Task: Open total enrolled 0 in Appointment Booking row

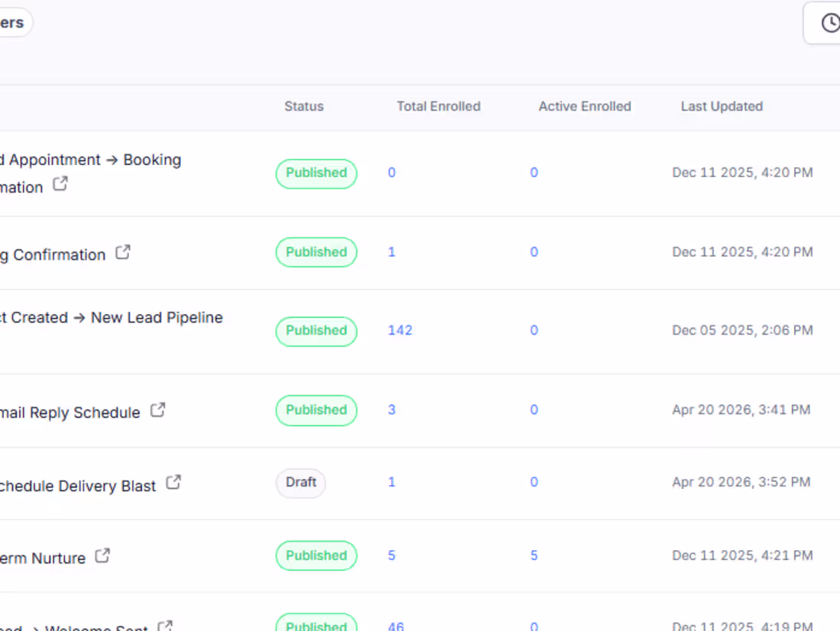Action: point(392,173)
